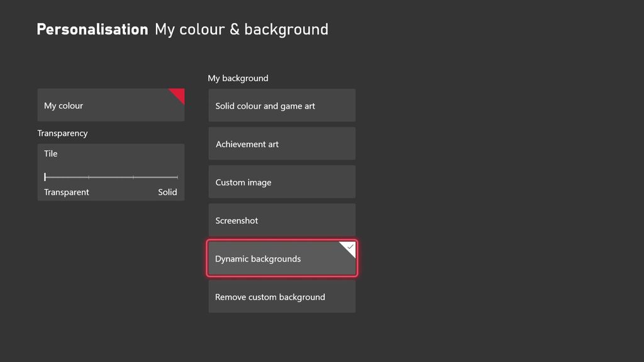This screenshot has height=362, width=644.
Task: Click the red corner accent on My colour tile
Action: [179, 94]
